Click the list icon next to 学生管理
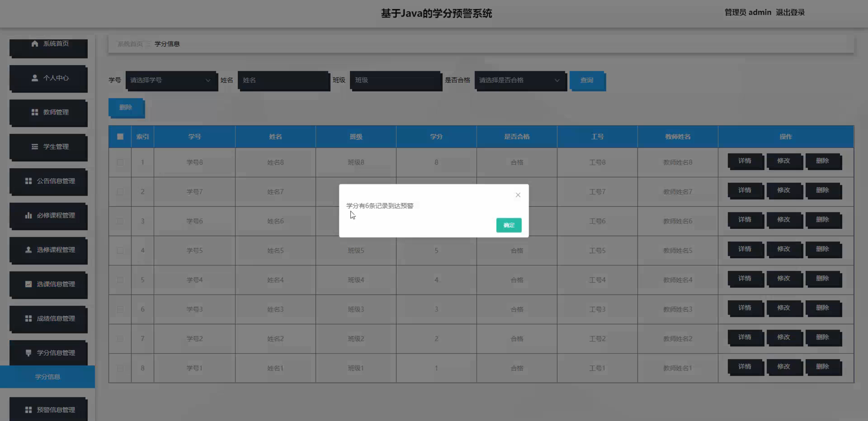Image resolution: width=868 pixels, height=421 pixels. pos(35,147)
